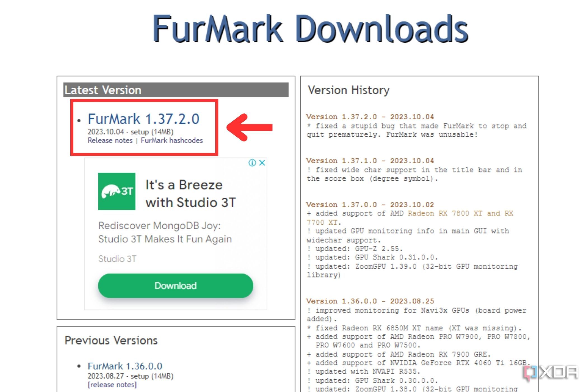Click the 'updated with NVAPI R535.' line
588x392 pixels.
[363, 372]
